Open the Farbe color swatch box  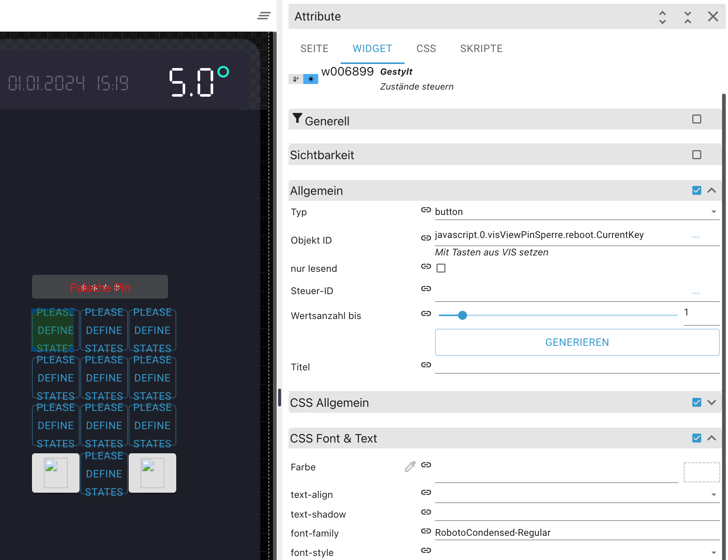tap(702, 472)
